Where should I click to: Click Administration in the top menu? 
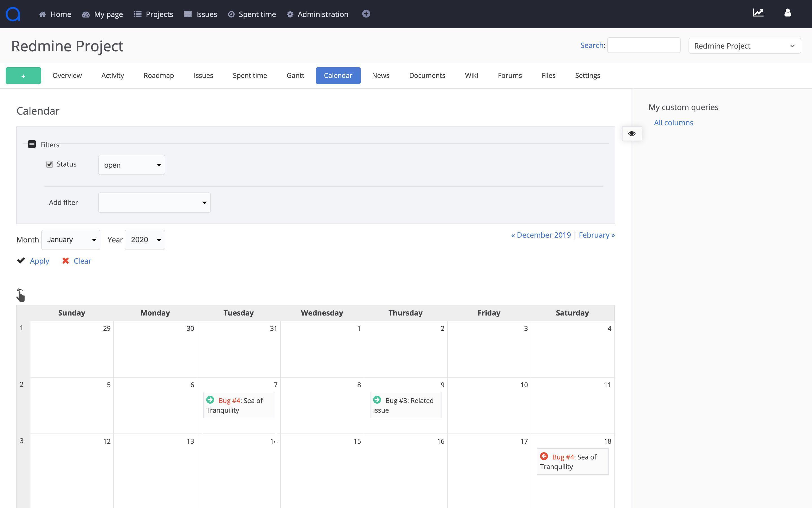pyautogui.click(x=323, y=14)
